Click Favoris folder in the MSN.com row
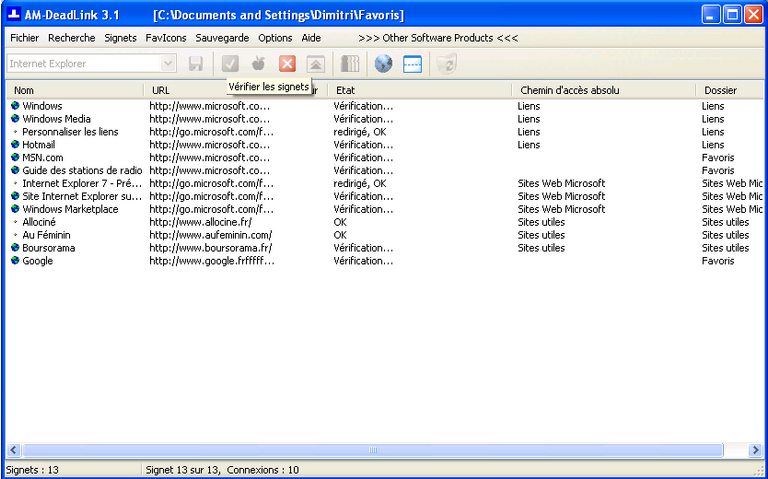 (x=718, y=158)
